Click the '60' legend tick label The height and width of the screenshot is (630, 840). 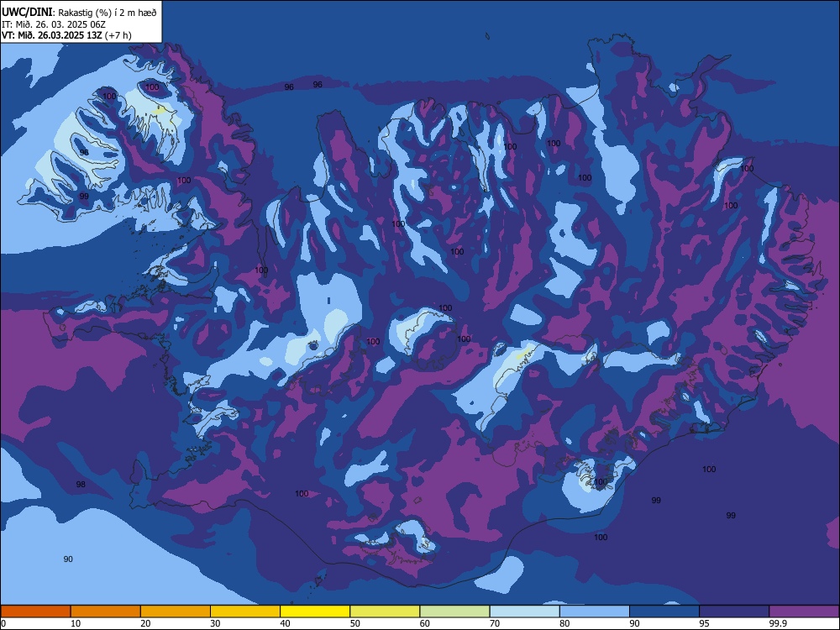click(425, 623)
